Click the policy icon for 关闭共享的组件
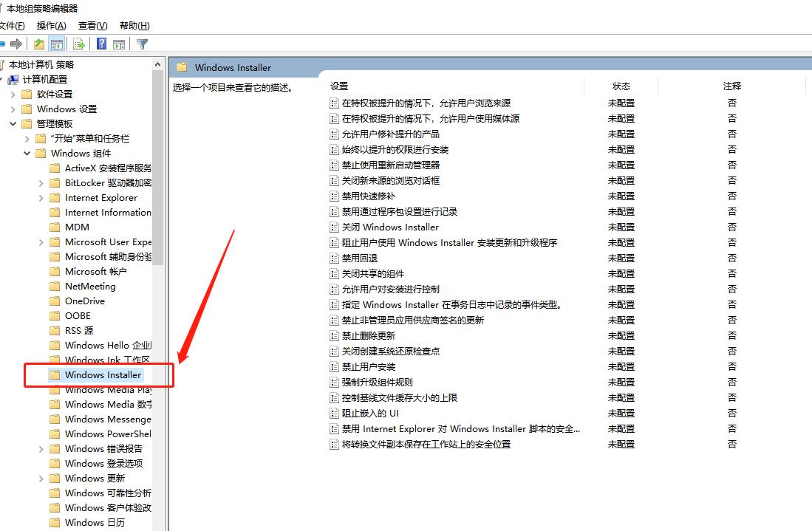Image resolution: width=812 pixels, height=531 pixels. tap(334, 274)
